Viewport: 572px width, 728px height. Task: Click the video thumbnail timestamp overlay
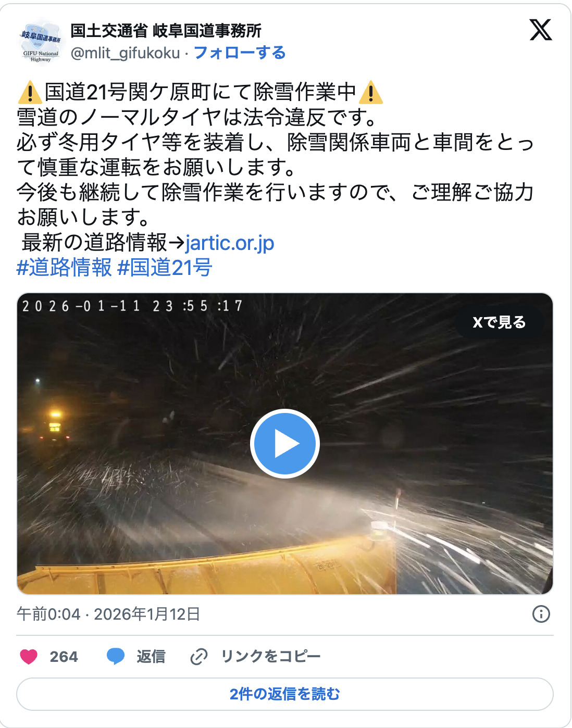tap(132, 306)
